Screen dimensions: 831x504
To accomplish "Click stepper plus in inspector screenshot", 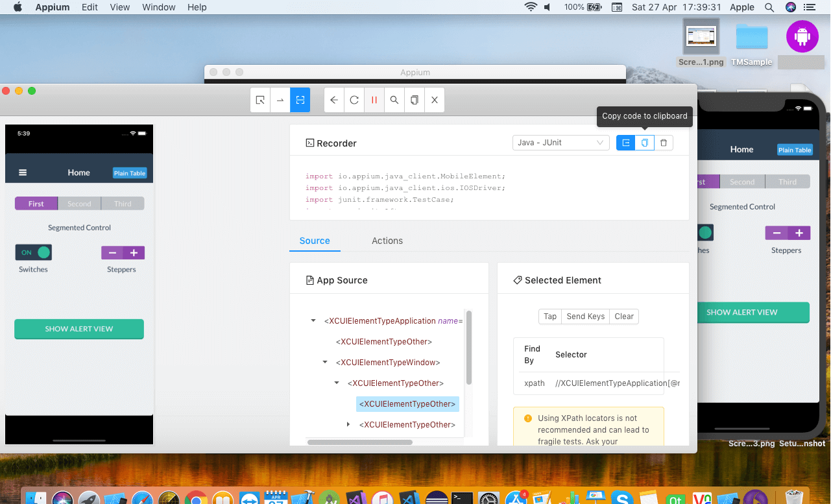I will pyautogui.click(x=134, y=253).
